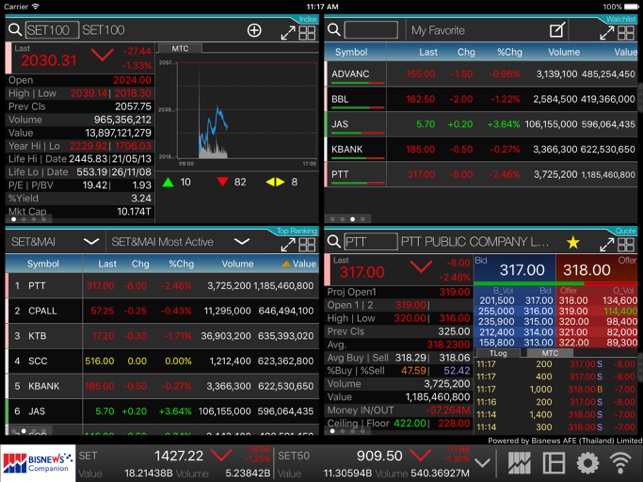Expand the index ticker chevron at the bottom
This screenshot has width=643, height=482.
(482, 463)
